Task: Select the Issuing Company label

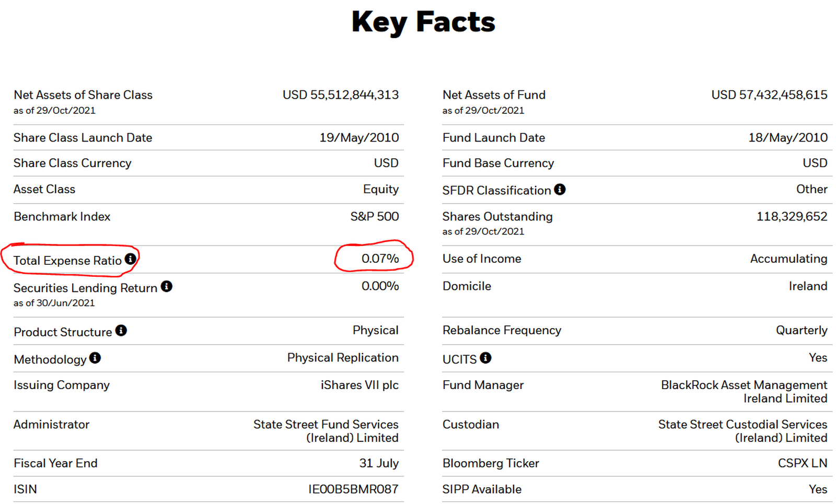Action: [62, 385]
